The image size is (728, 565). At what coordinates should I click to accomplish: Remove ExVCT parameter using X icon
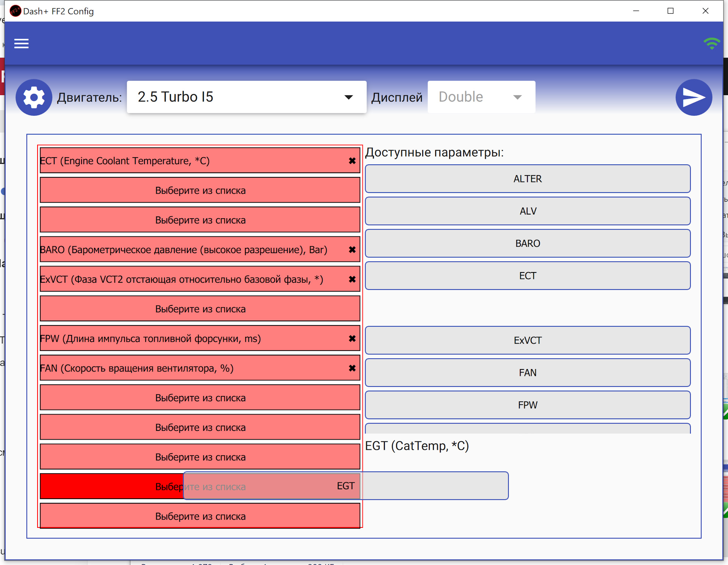click(x=353, y=279)
